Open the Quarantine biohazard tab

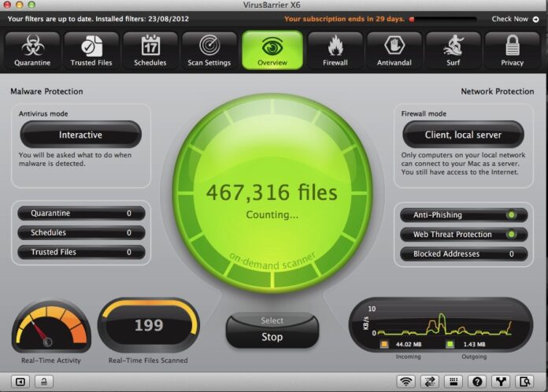[x=31, y=50]
